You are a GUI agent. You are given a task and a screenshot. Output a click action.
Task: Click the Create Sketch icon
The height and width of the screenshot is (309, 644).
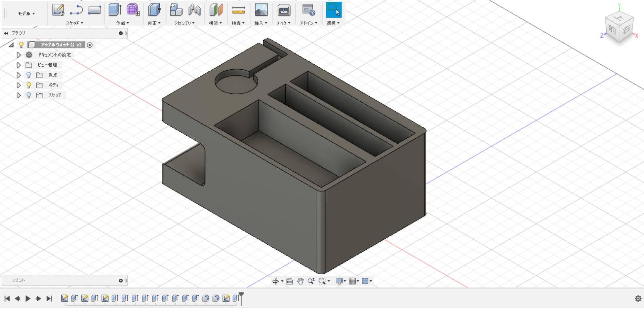coord(58,10)
